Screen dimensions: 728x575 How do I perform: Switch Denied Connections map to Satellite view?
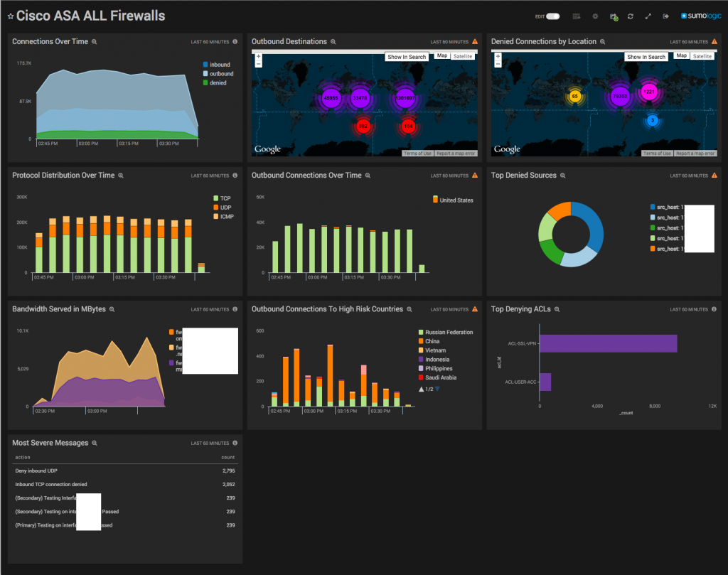tap(702, 56)
